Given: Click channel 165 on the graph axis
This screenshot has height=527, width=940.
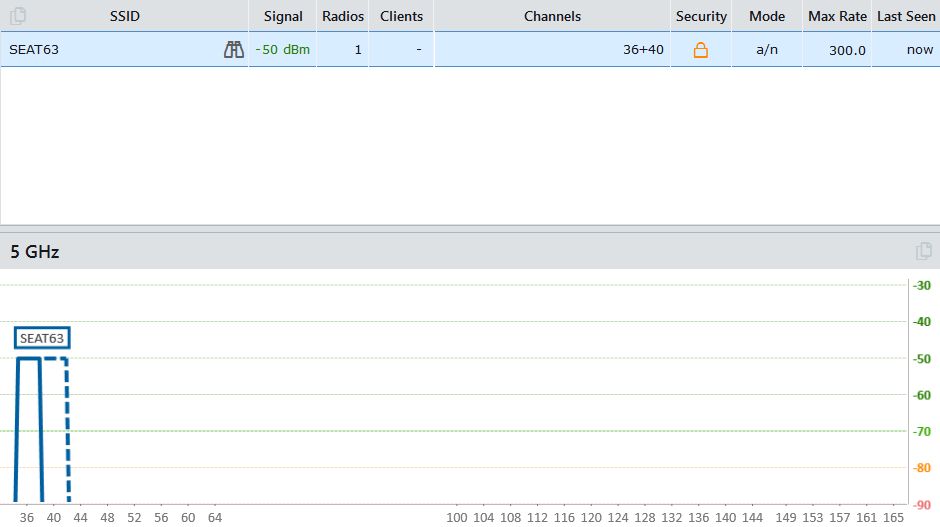Looking at the screenshot, I should (x=893, y=517).
